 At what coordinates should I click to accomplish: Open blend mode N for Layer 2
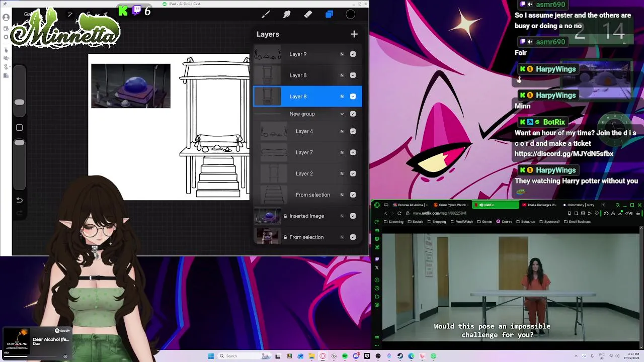(x=342, y=173)
